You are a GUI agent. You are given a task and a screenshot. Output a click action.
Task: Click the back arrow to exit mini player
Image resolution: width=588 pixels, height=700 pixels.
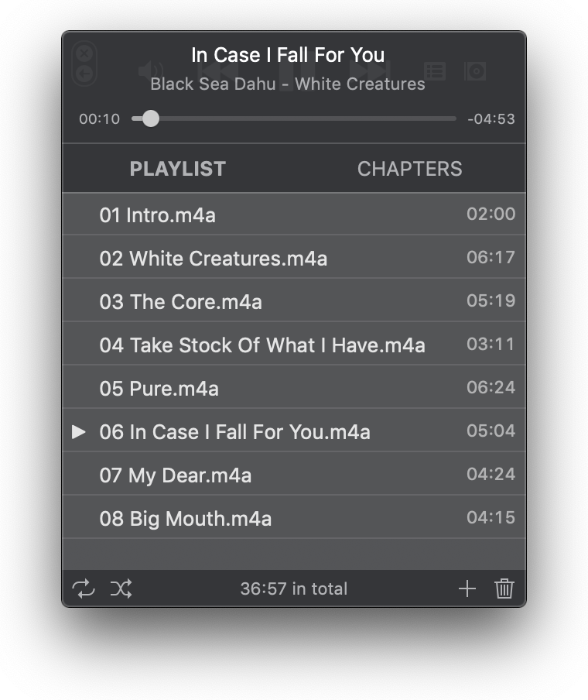tap(84, 74)
